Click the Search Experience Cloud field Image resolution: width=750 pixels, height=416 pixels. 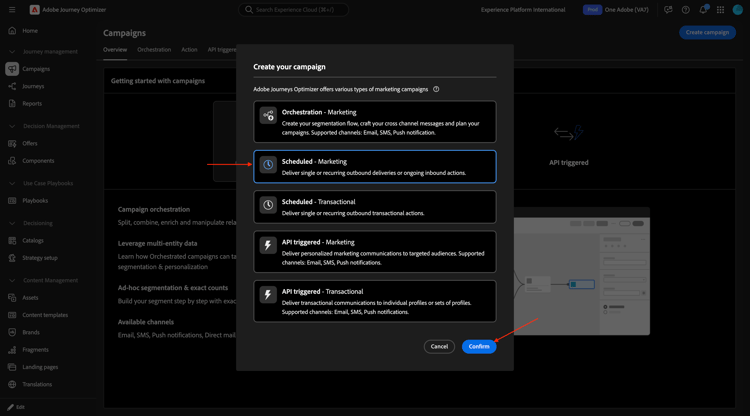[x=294, y=10]
